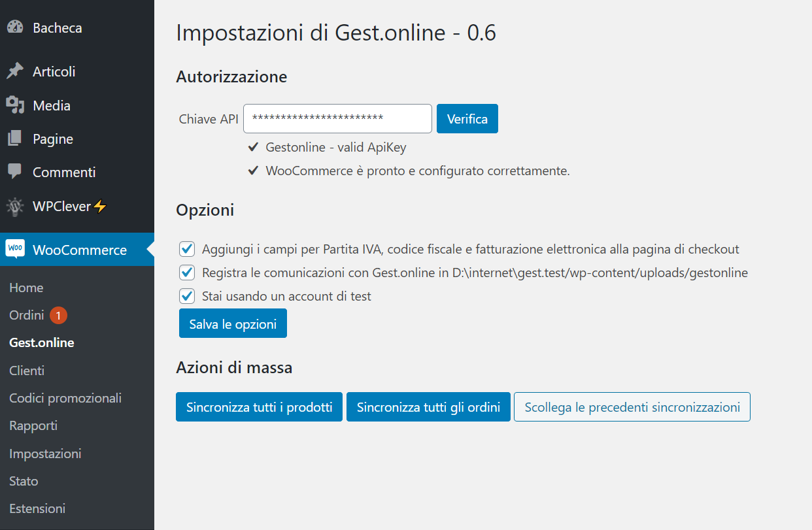Click the Autorizzazione heading
The width and height of the screenshot is (812, 530).
coord(231,76)
